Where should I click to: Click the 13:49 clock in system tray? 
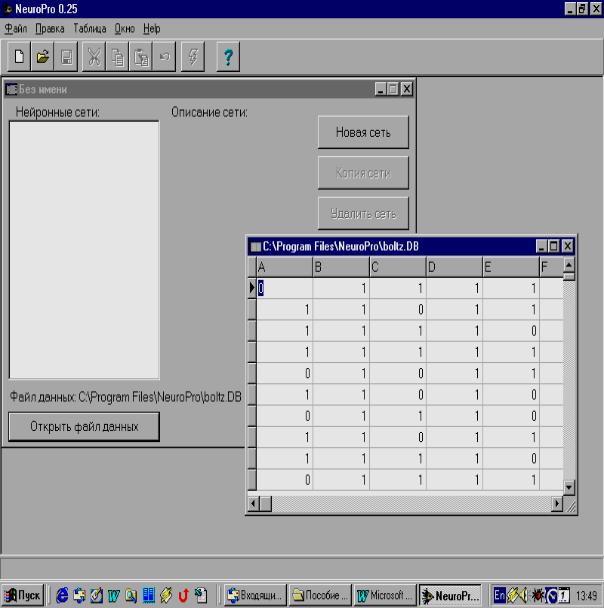click(x=586, y=595)
